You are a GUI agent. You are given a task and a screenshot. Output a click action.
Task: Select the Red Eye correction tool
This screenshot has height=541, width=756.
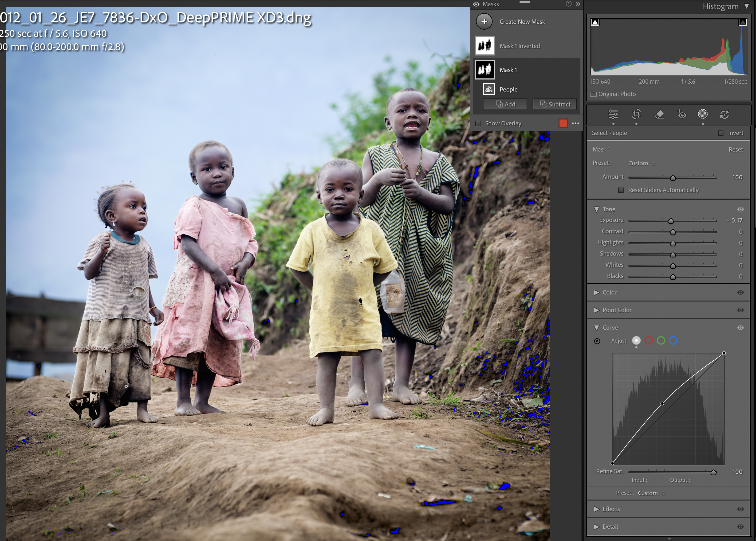tap(682, 115)
